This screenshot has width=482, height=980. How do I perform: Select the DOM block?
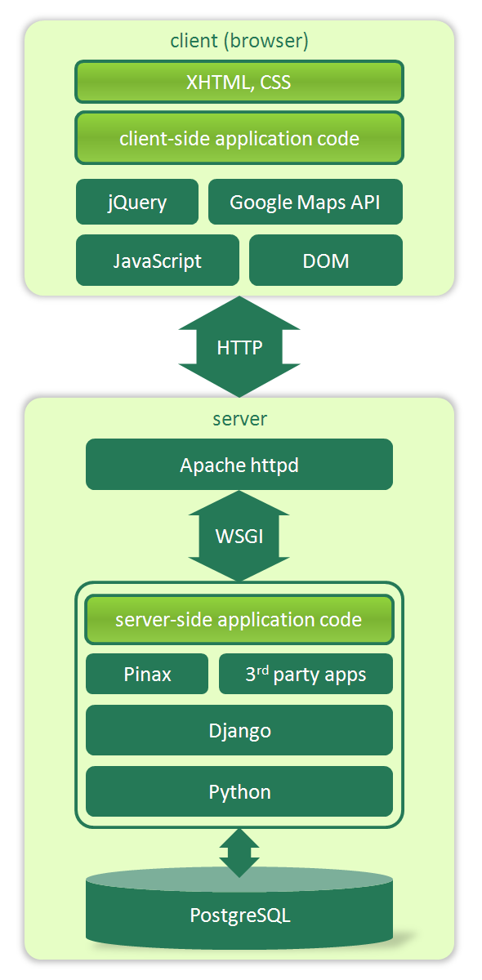coord(326,261)
